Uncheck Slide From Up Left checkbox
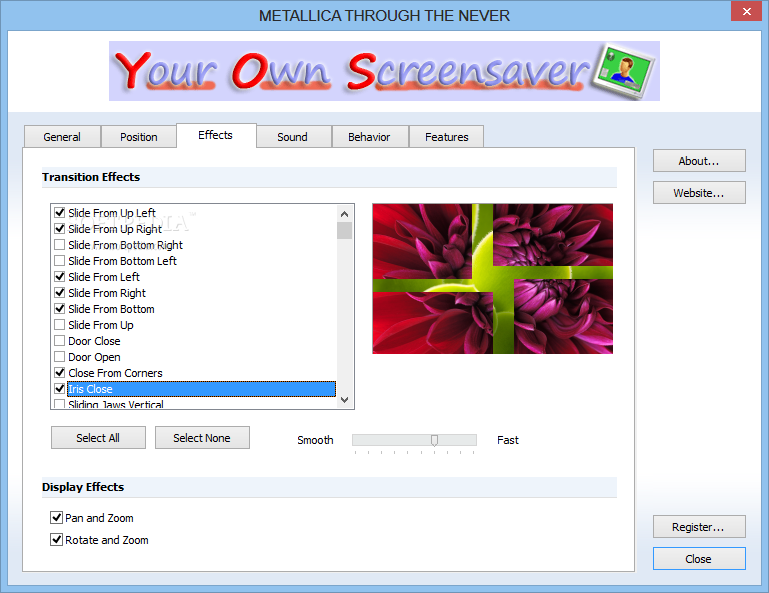Screen dimensions: 769x593 click(x=60, y=213)
